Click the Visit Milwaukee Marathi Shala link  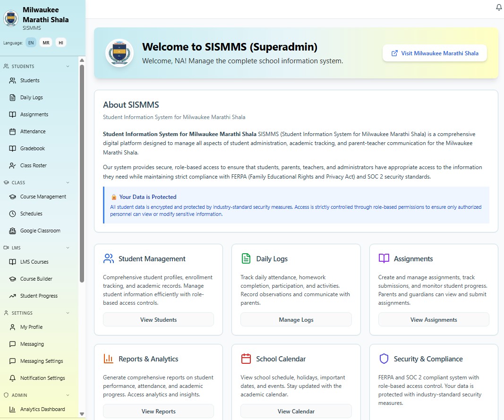[x=434, y=53]
